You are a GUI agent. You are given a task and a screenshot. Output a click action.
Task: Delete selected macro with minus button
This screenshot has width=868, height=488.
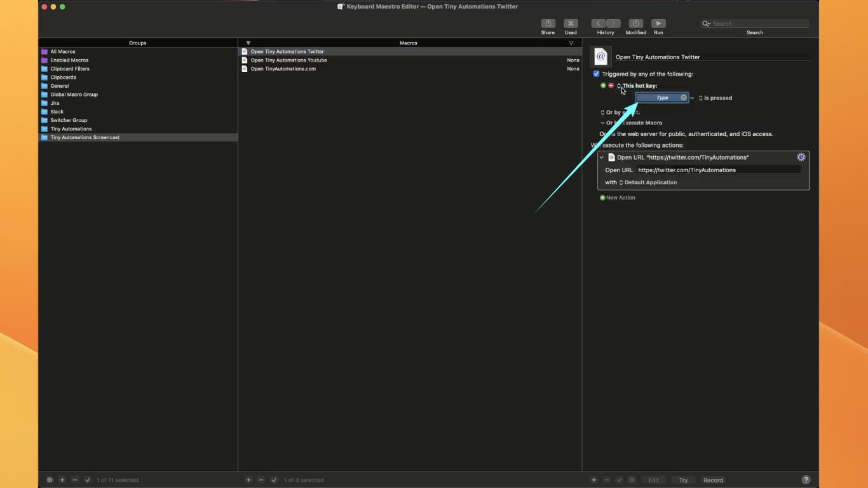pyautogui.click(x=261, y=480)
